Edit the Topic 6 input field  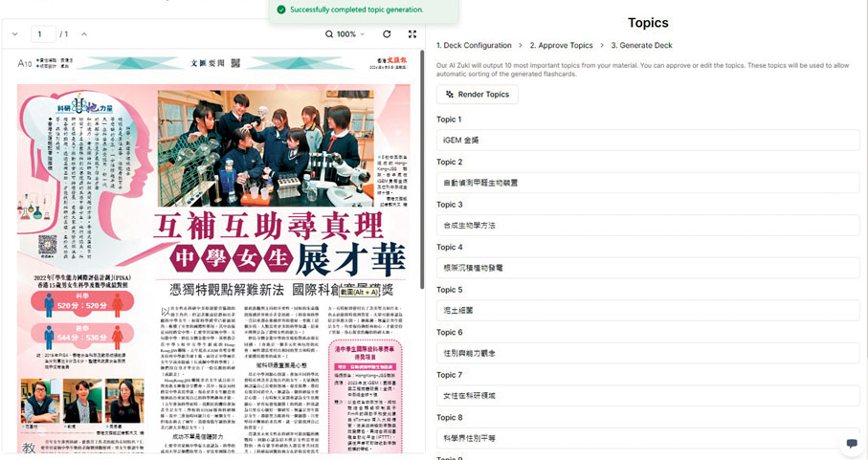click(x=648, y=353)
